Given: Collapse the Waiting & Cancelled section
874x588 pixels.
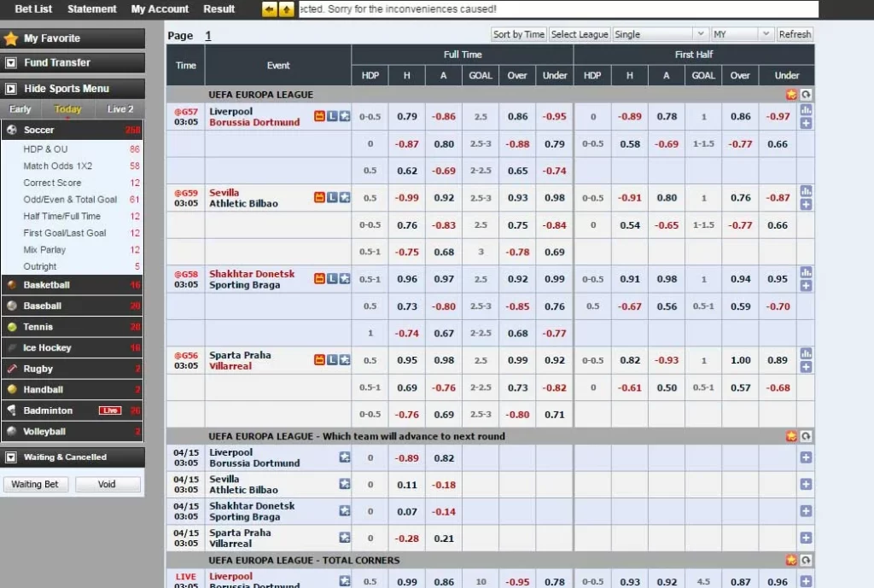Looking at the screenshot, I should [11, 457].
